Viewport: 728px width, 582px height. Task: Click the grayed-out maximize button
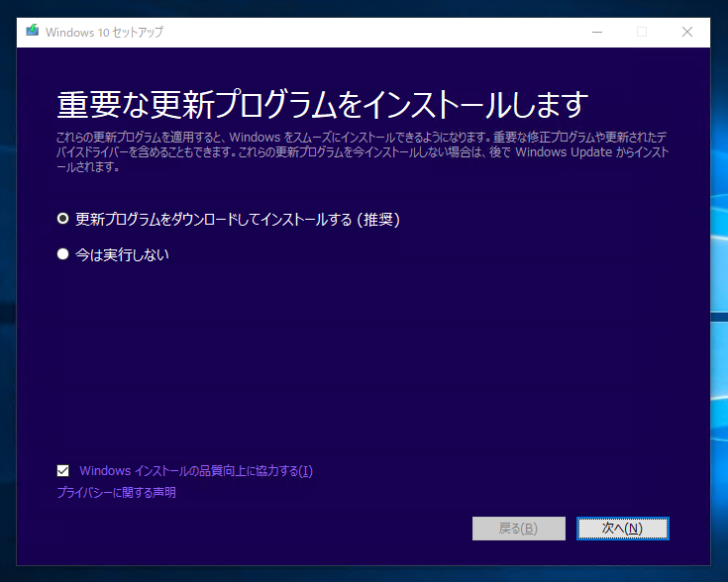point(642,32)
